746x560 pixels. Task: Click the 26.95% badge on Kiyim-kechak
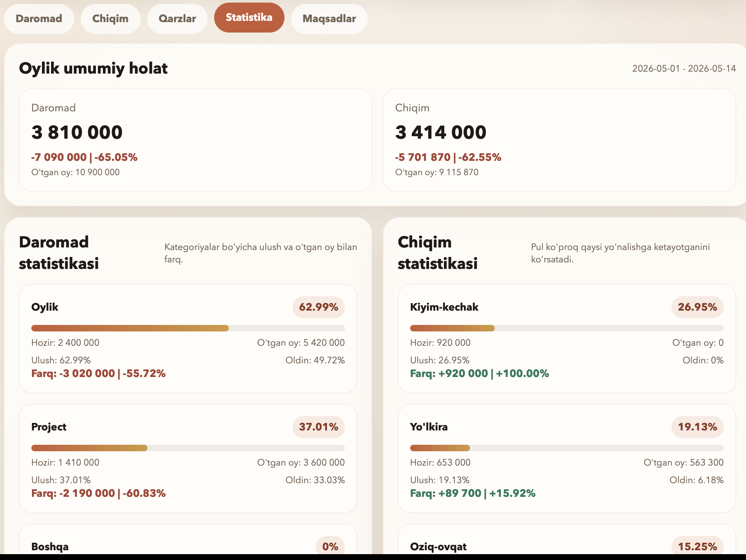698,307
